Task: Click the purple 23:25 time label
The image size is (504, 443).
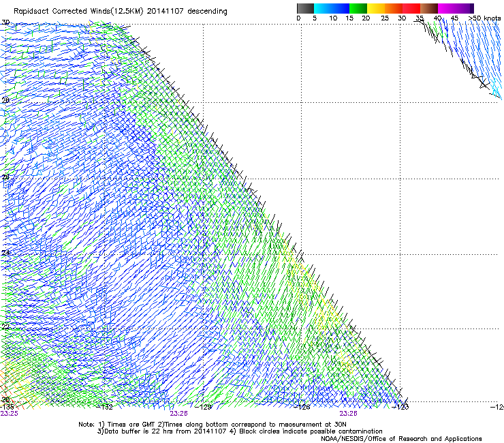Action: [x=10, y=414]
